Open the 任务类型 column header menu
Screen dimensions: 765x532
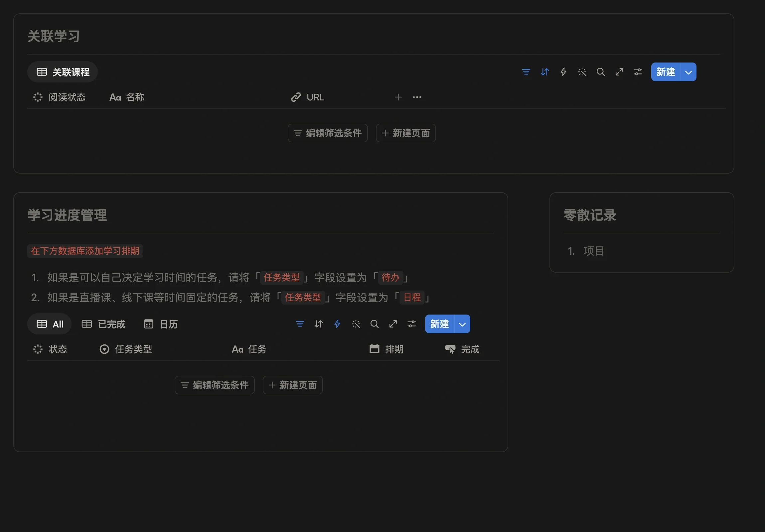[x=126, y=349]
